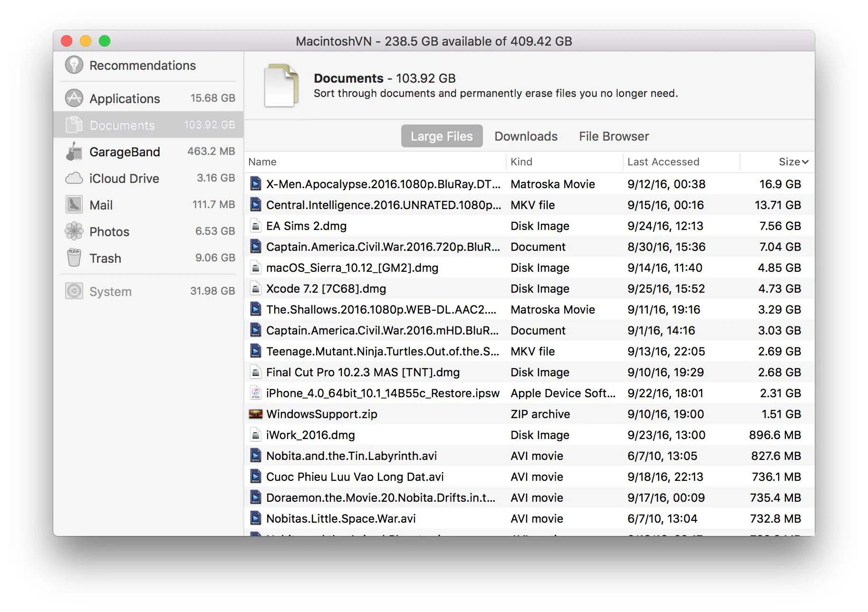This screenshot has height=612, width=868.
Task: Open Recommendations lightbulb icon in sidebar
Action: point(74,65)
